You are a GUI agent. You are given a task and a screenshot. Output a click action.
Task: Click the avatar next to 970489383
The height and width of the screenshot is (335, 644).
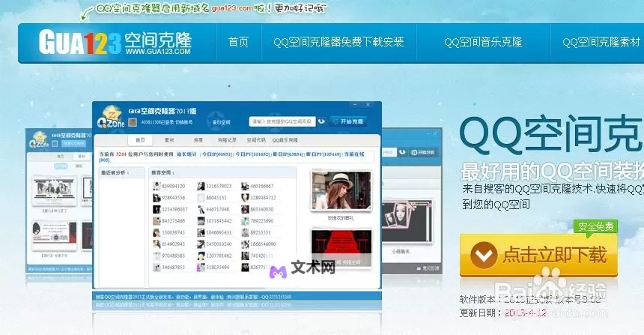(157, 256)
